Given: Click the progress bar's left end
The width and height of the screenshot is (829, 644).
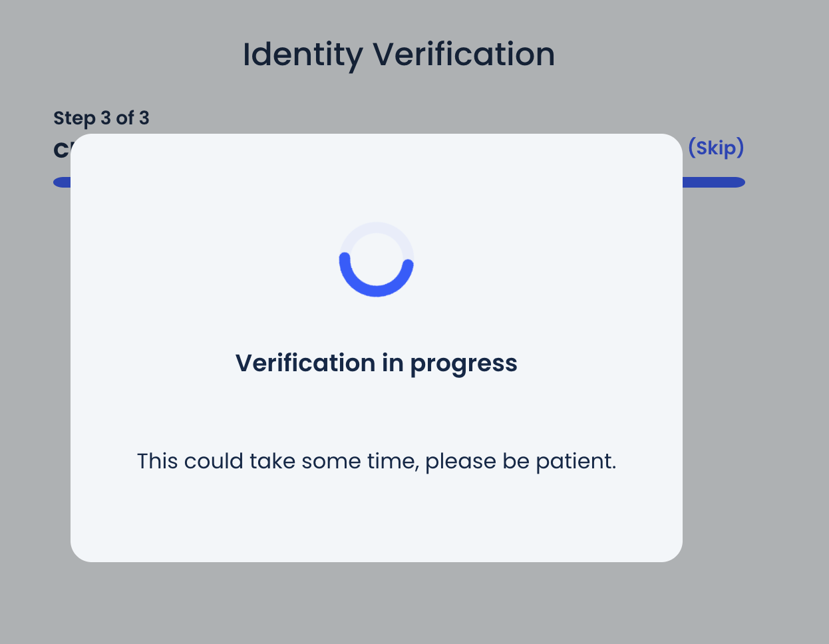Looking at the screenshot, I should [x=62, y=182].
